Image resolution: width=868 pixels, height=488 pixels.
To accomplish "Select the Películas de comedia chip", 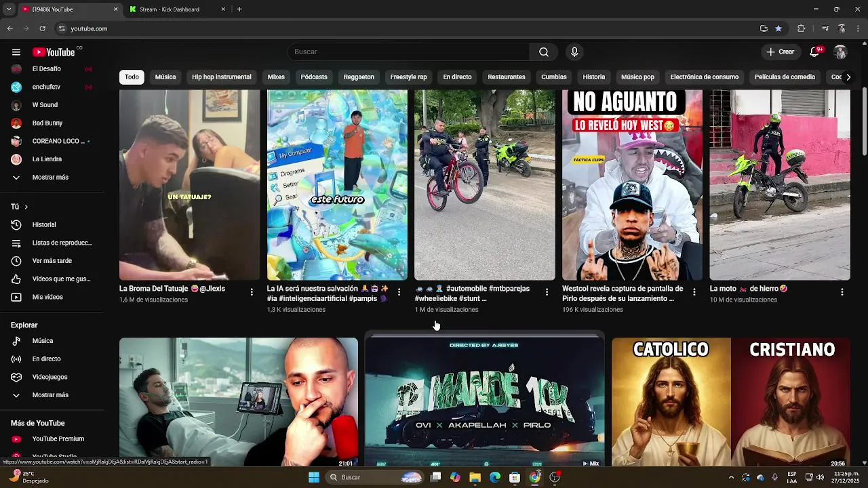I will [x=785, y=77].
